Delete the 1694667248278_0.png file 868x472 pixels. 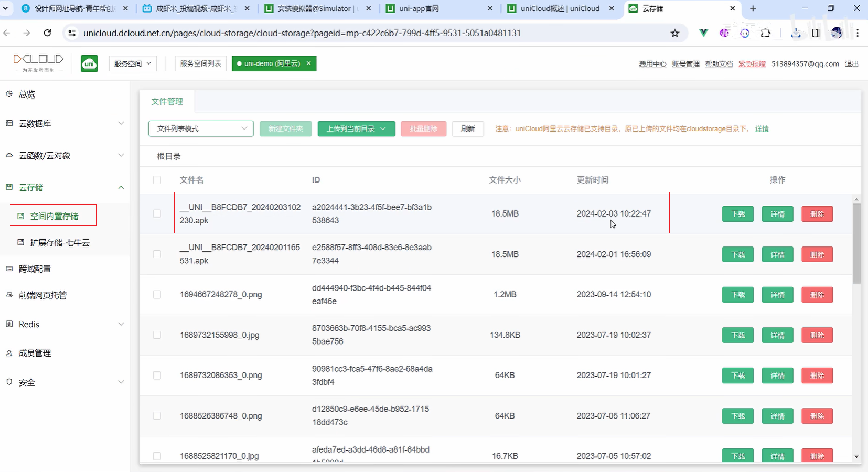pos(817,295)
